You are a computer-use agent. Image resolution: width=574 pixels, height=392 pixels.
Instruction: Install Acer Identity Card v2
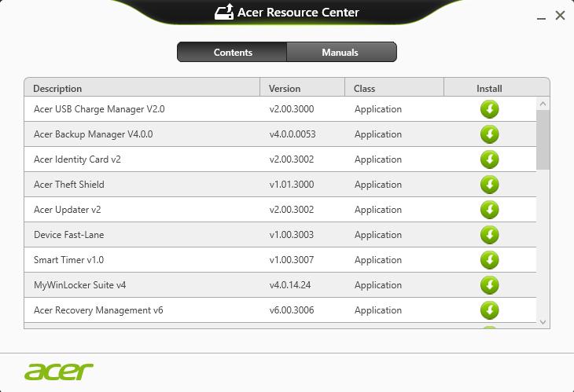pyautogui.click(x=489, y=159)
